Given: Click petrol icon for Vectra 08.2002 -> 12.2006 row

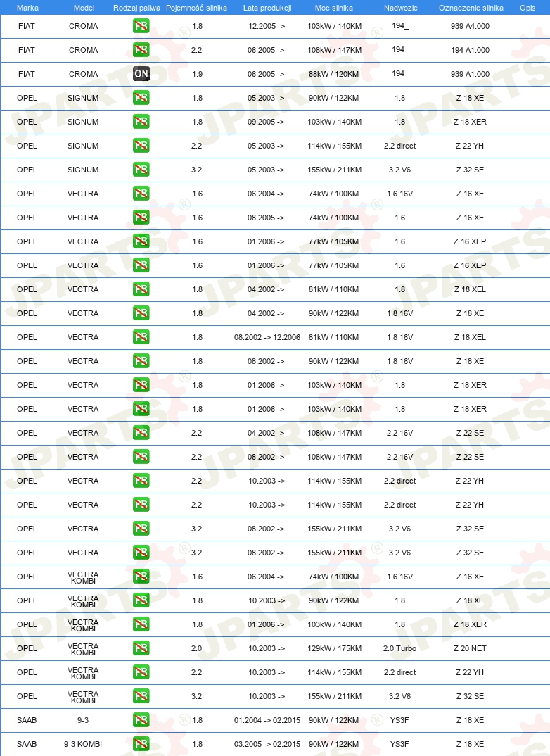Looking at the screenshot, I should (141, 337).
